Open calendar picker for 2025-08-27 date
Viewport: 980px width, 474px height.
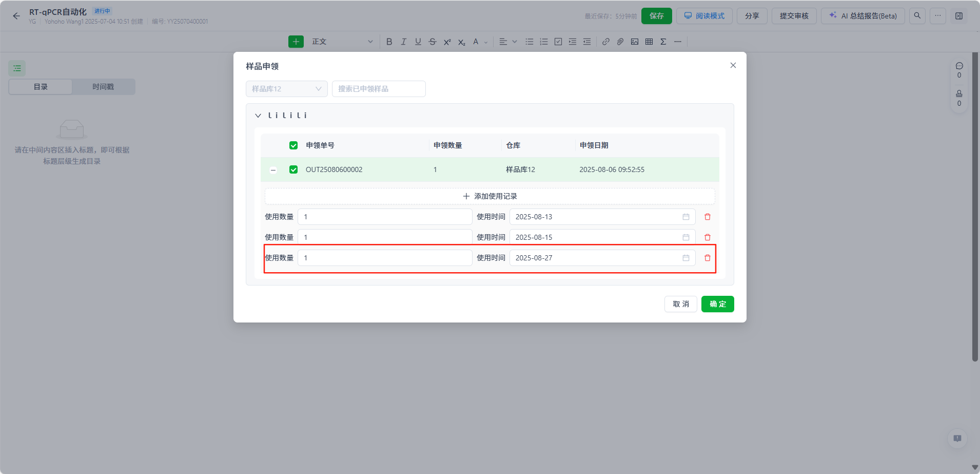pyautogui.click(x=685, y=258)
